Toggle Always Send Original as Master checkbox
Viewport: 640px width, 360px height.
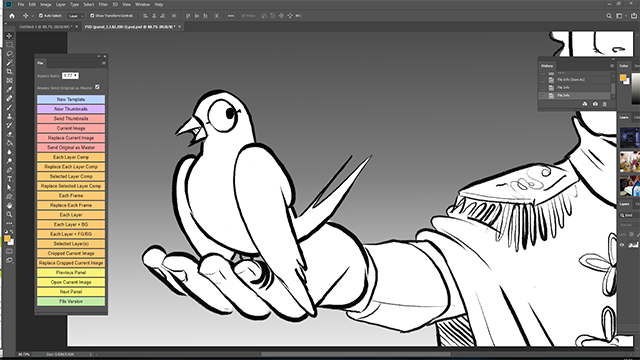(97, 87)
